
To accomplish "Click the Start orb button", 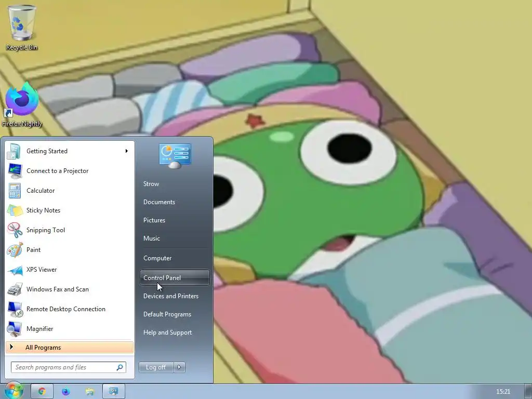I will (x=14, y=391).
